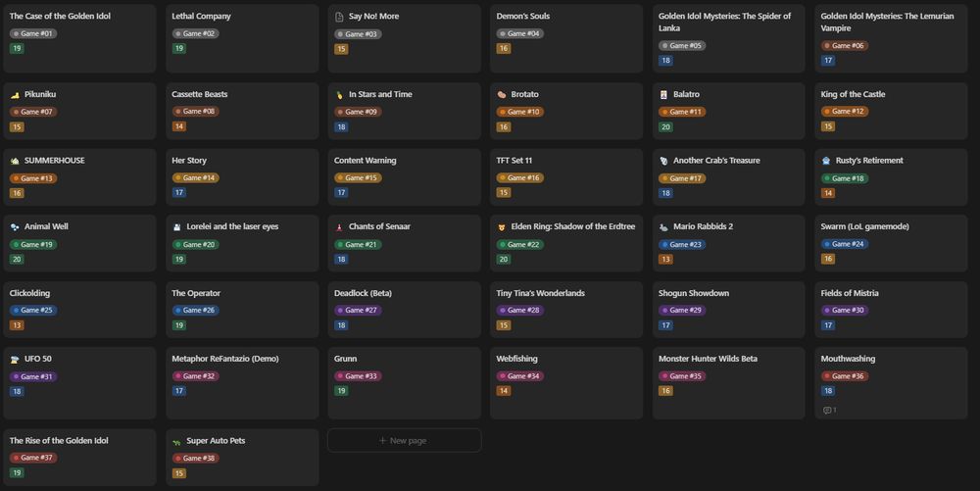Image resolution: width=980 pixels, height=491 pixels.
Task: Click the Lorelei and the laser eyes icon
Action: (176, 227)
